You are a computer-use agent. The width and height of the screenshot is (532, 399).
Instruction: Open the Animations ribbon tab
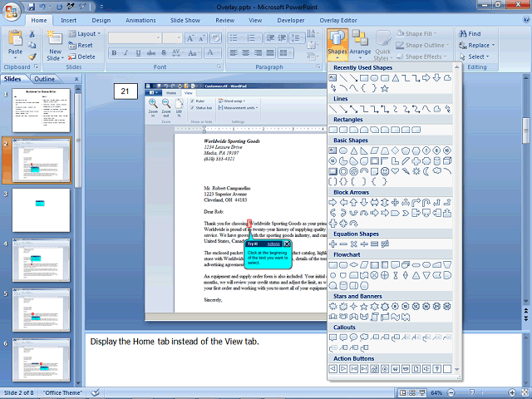140,20
